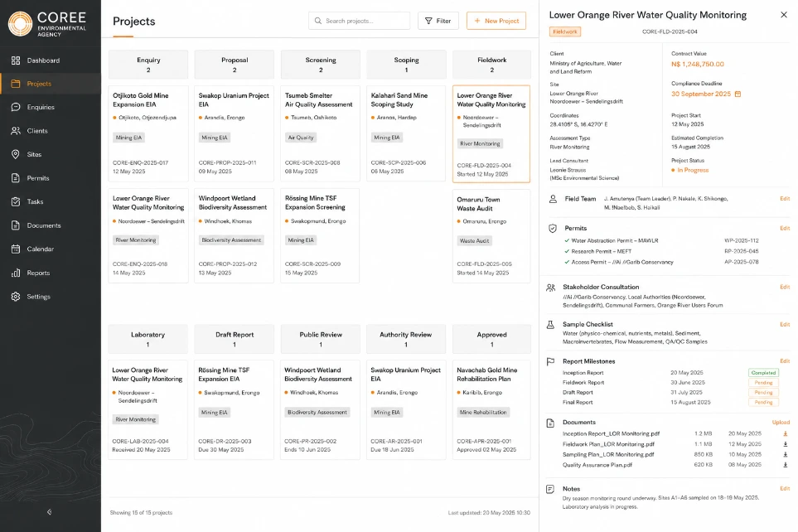Download Sampling Plan_LOR Monitoring.pdf
Screen dimensions: 798x532
pyautogui.click(x=786, y=455)
